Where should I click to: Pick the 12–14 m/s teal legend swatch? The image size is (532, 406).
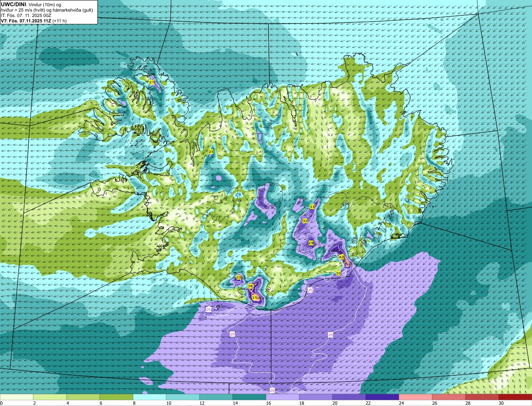point(217,397)
